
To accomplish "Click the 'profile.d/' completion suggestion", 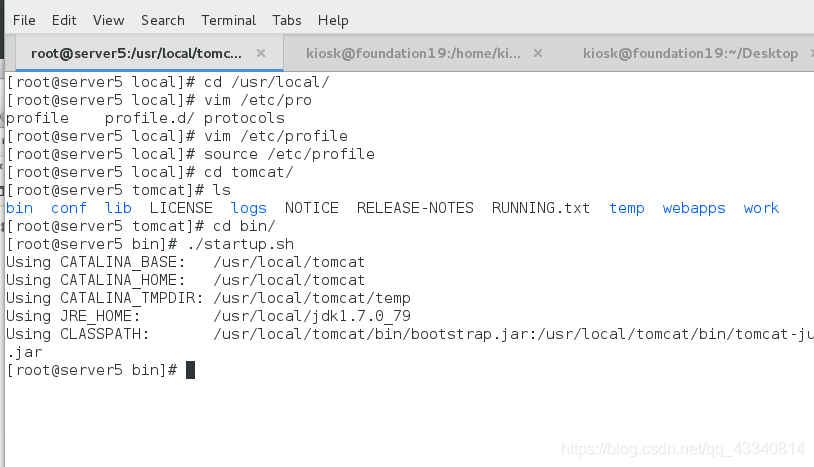I will tap(150, 118).
